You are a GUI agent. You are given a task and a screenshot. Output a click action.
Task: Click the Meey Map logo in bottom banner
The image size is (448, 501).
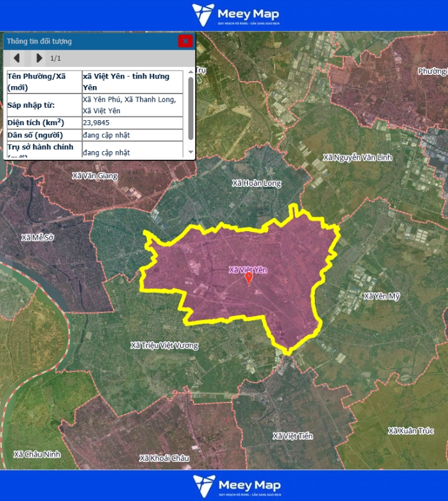coord(236,486)
